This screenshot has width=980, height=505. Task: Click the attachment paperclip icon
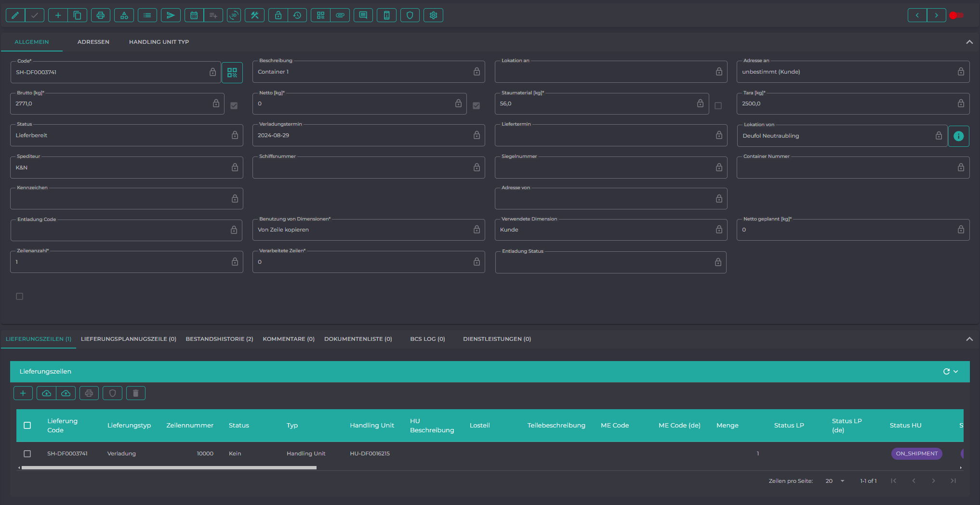tap(340, 15)
